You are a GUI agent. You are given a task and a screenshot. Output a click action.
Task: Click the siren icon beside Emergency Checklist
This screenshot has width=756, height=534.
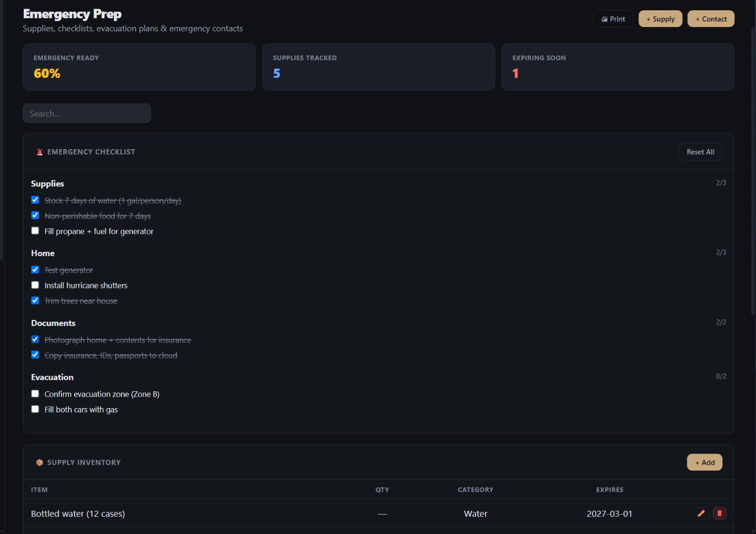[39, 152]
